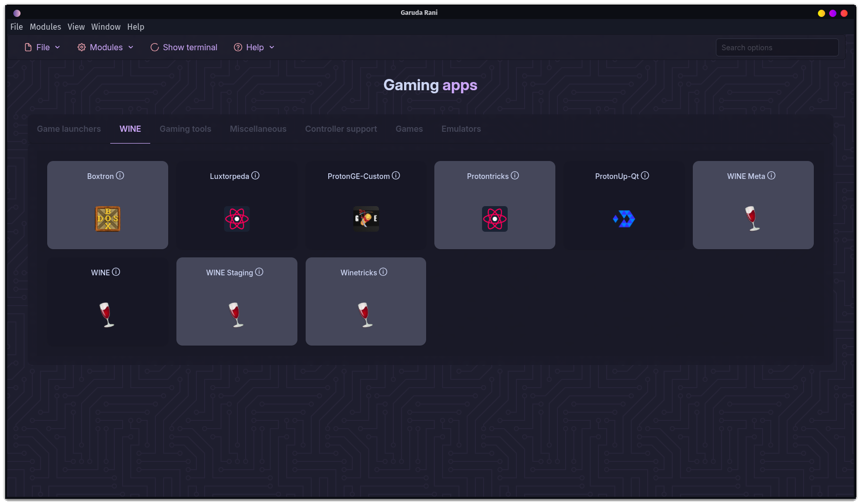The height and width of the screenshot is (504, 861).
Task: Select the WINE tab
Action: pos(130,129)
